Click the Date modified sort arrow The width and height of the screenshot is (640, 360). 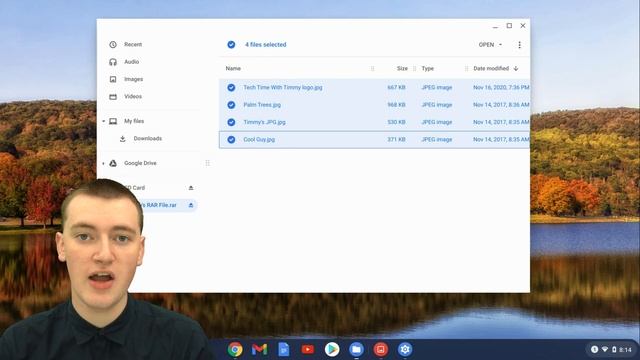[516, 69]
